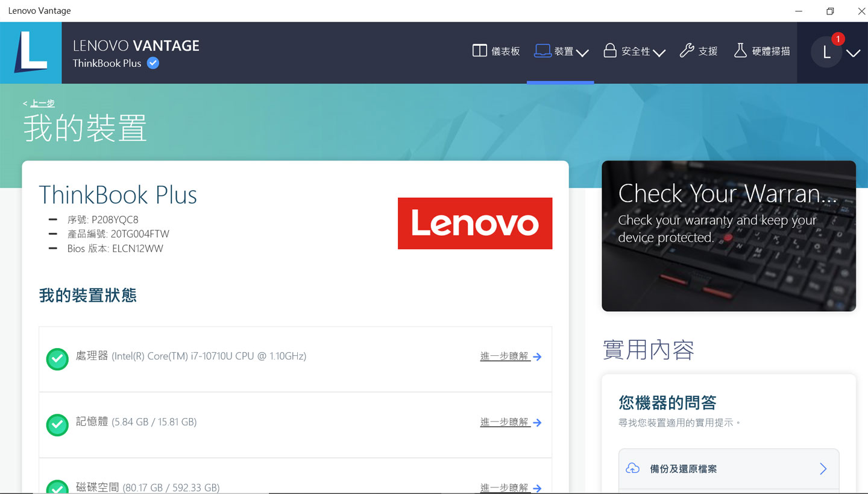Click the arrow icon in the 記憶體 row
The width and height of the screenshot is (868, 494).
click(x=537, y=423)
